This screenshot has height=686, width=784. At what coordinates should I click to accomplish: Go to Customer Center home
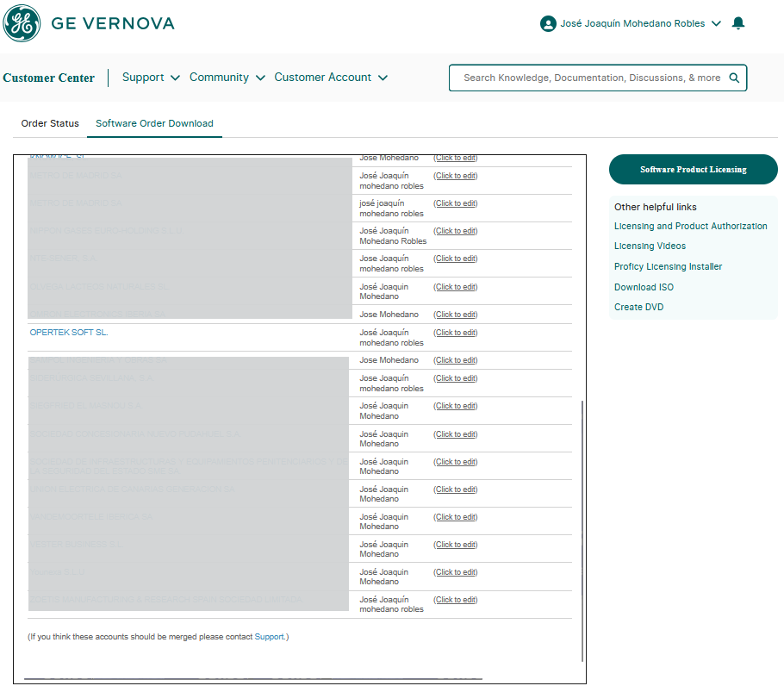[x=48, y=78]
